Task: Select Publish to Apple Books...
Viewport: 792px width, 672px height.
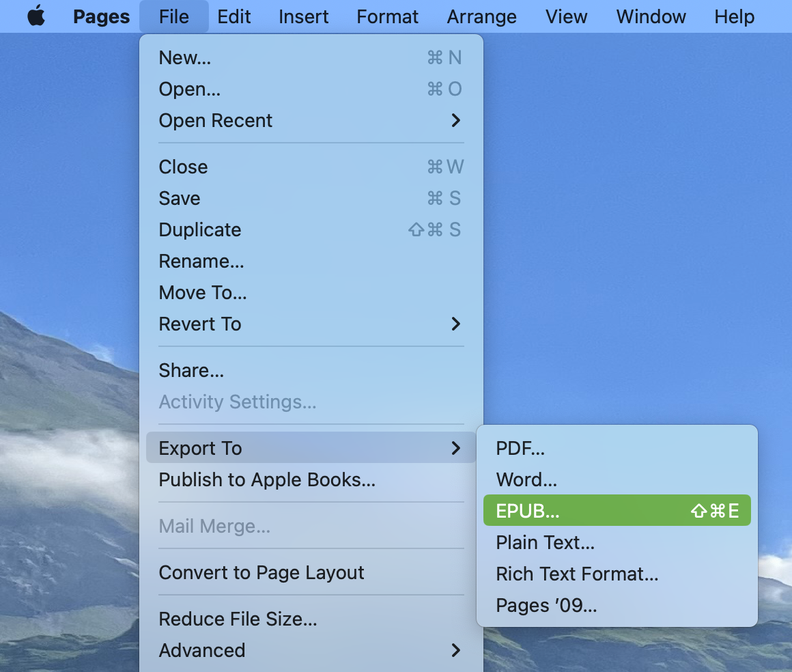Action: 311,479
